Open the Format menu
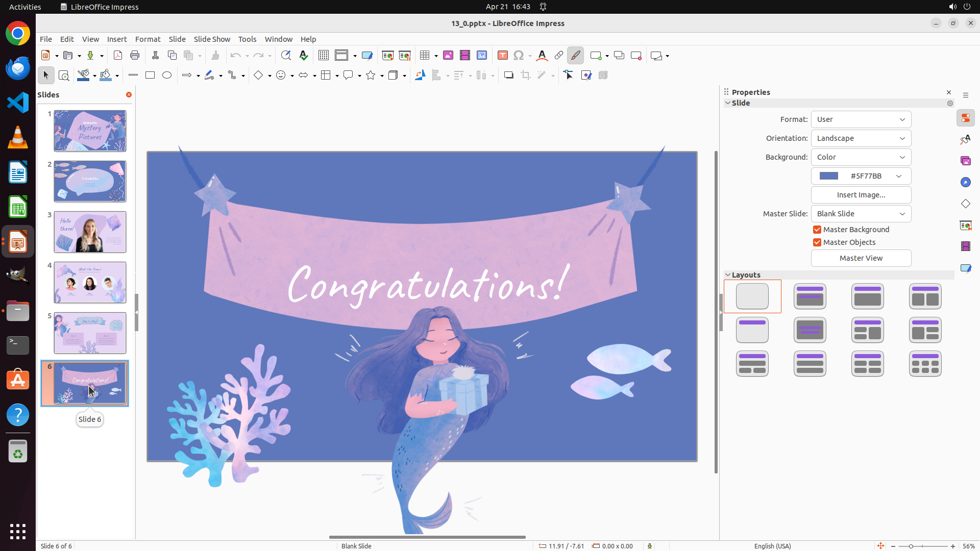This screenshot has width=980, height=551. (x=148, y=39)
